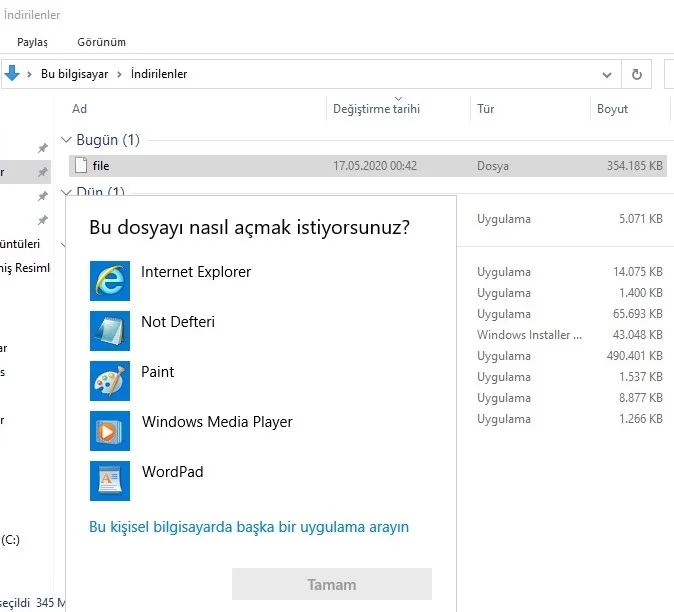Select the Not Defteri notepad icon

pos(110,330)
